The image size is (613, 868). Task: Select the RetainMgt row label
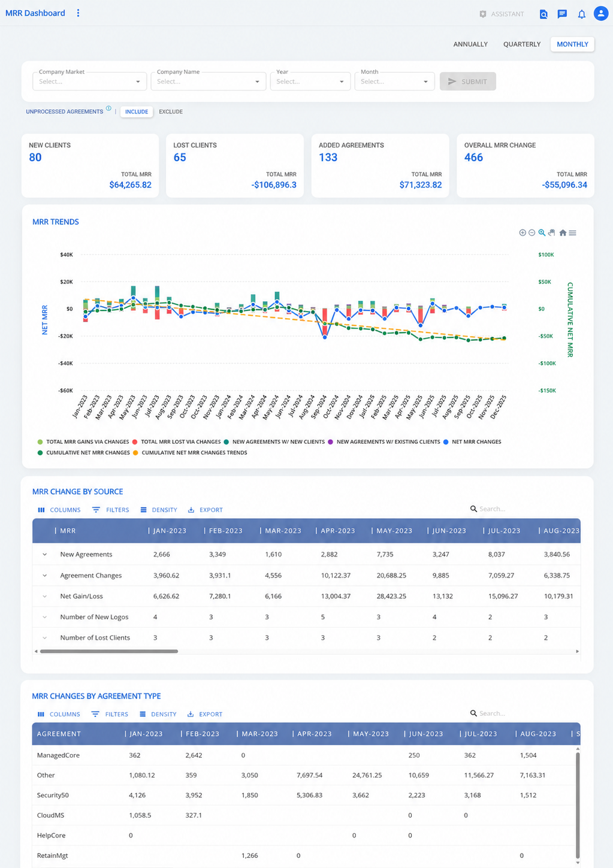(52, 855)
